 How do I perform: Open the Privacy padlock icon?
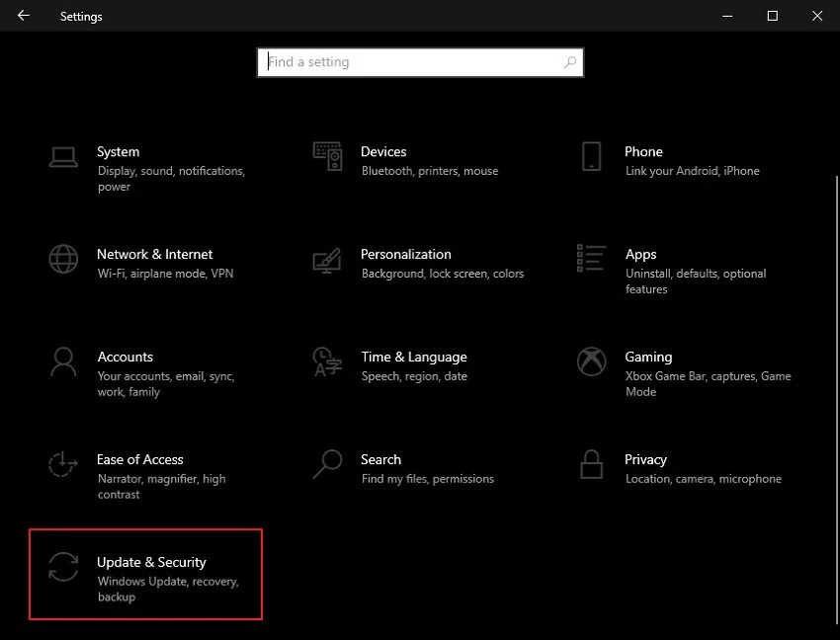click(591, 464)
